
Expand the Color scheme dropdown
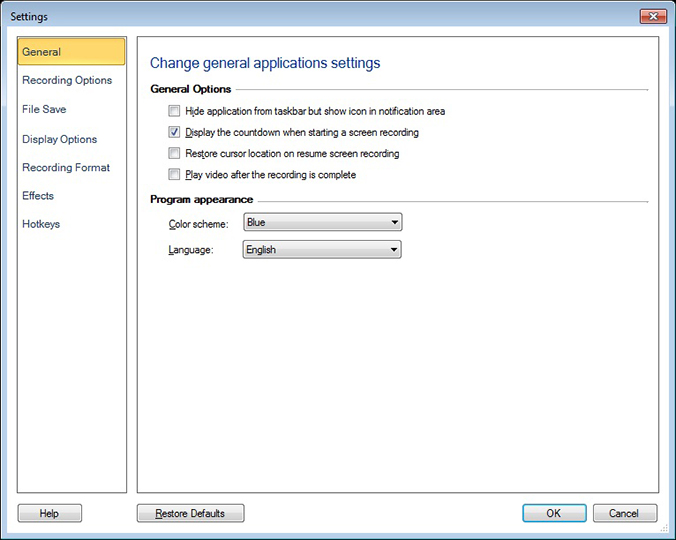pos(322,223)
